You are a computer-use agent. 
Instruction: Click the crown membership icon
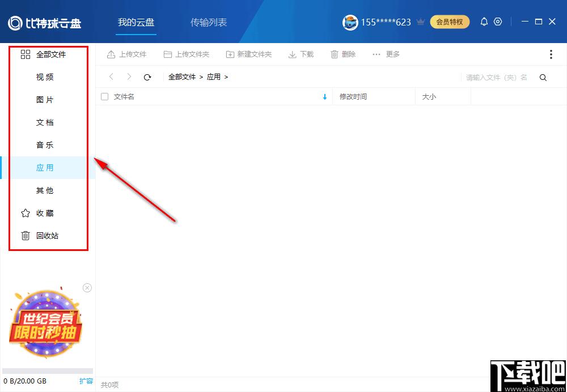click(x=420, y=23)
